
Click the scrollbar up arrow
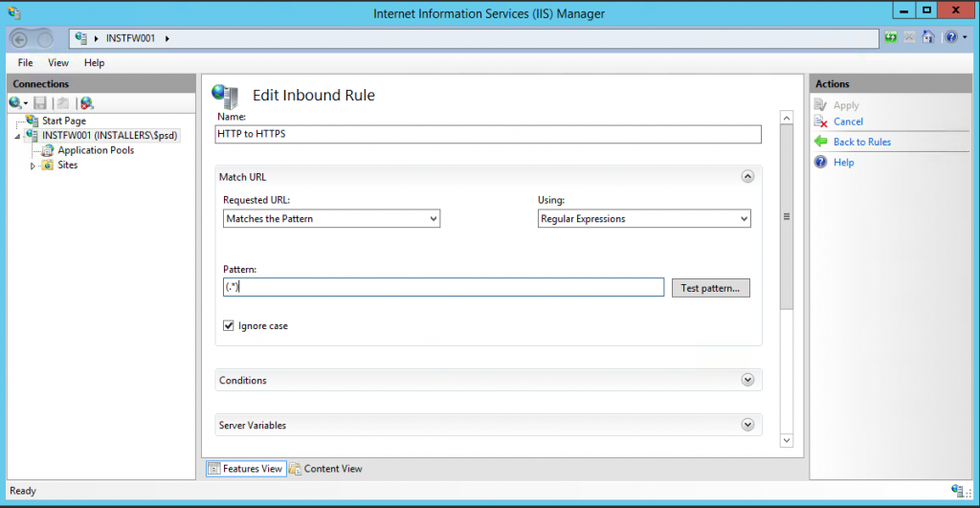pos(787,118)
